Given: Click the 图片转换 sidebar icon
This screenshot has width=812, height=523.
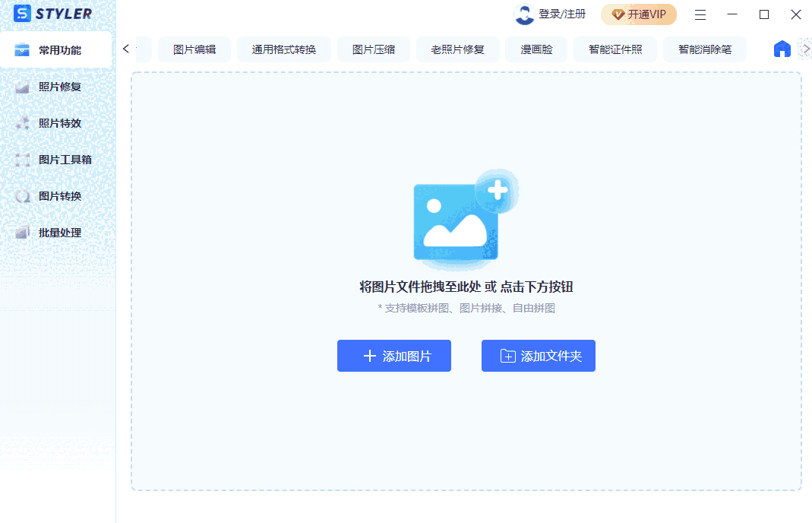Looking at the screenshot, I should 23,196.
